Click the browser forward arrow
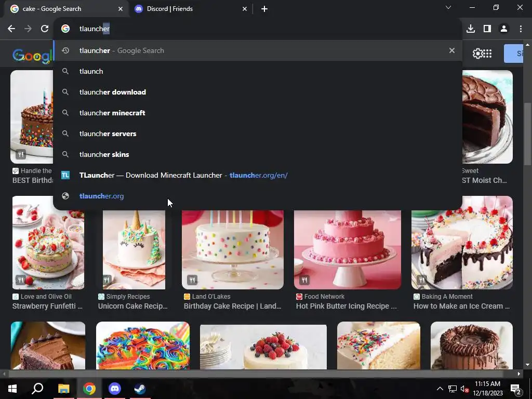Image resolution: width=532 pixels, height=399 pixels. pos(28,29)
